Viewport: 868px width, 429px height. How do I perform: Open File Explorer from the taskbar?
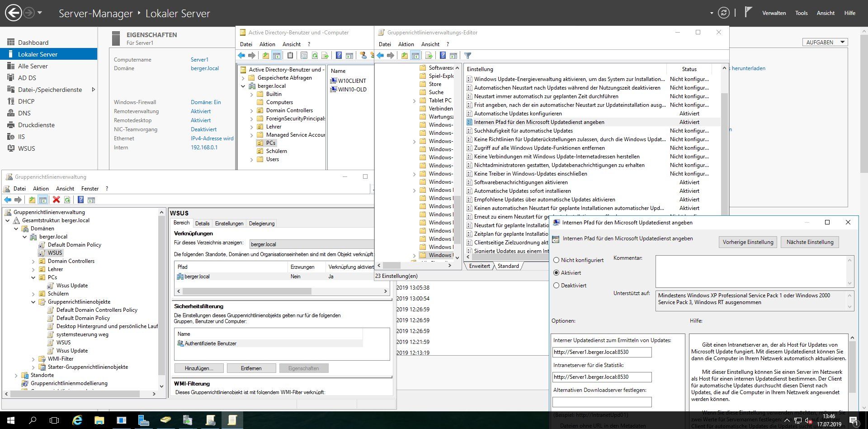point(99,420)
